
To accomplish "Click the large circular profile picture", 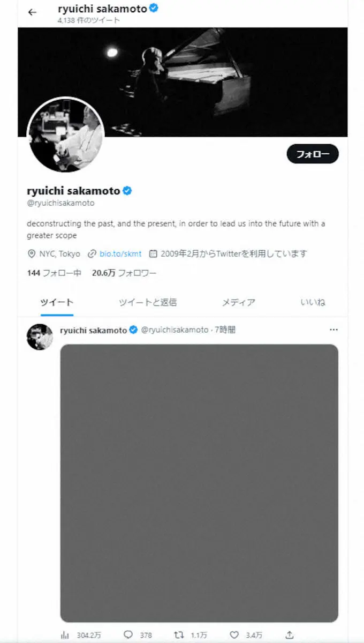I will click(65, 135).
